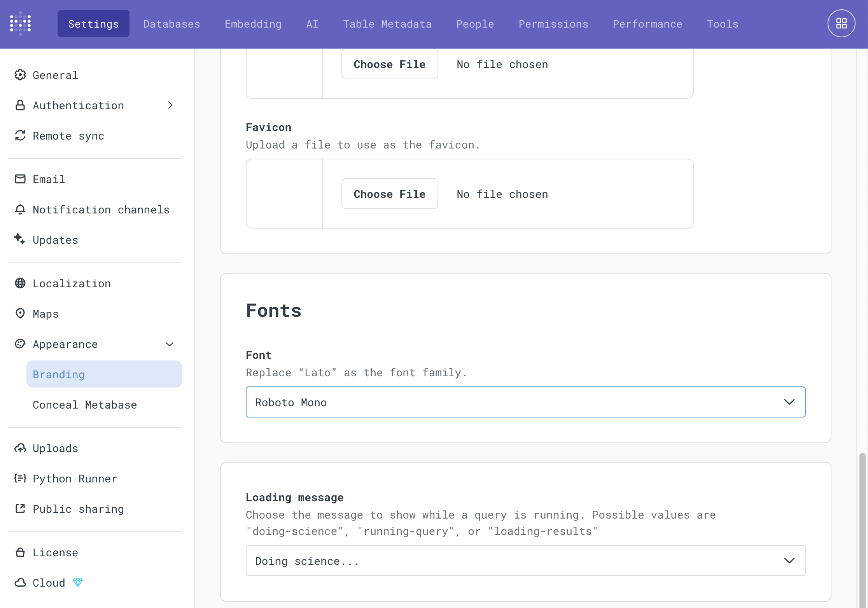The width and height of the screenshot is (868, 608).
Task: Select Authentication lock icon
Action: click(20, 105)
